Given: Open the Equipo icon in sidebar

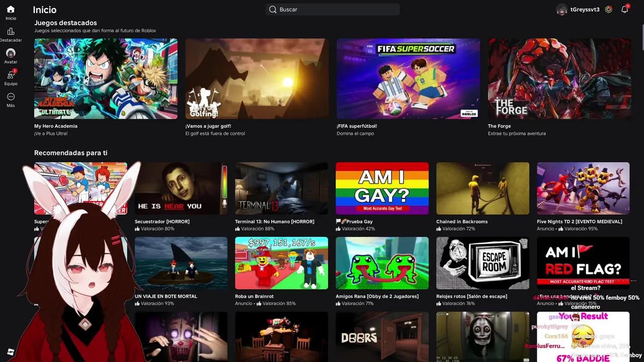Looking at the screenshot, I should coord(11,74).
